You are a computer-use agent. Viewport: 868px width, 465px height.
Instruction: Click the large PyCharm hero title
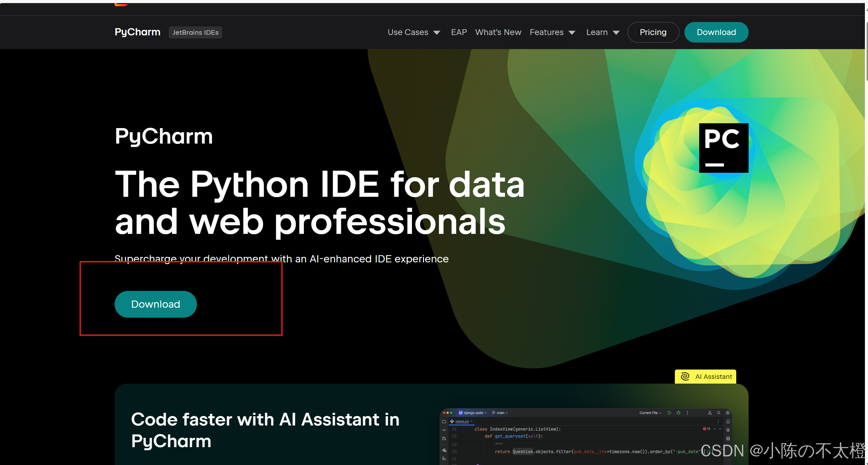[x=164, y=137]
